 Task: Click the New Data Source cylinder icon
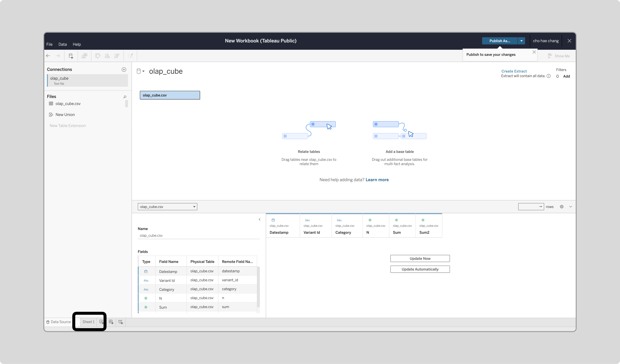[71, 56]
